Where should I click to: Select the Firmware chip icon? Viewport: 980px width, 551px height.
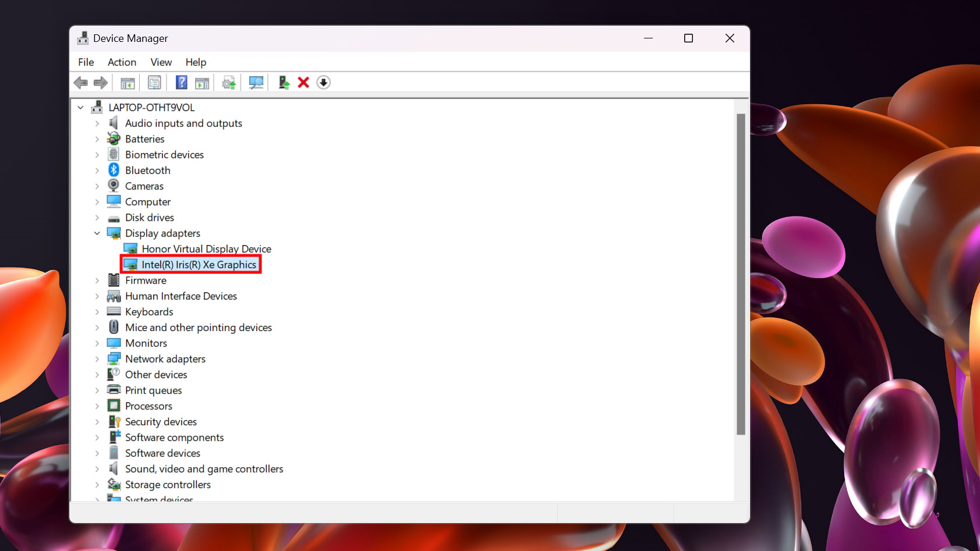(114, 280)
